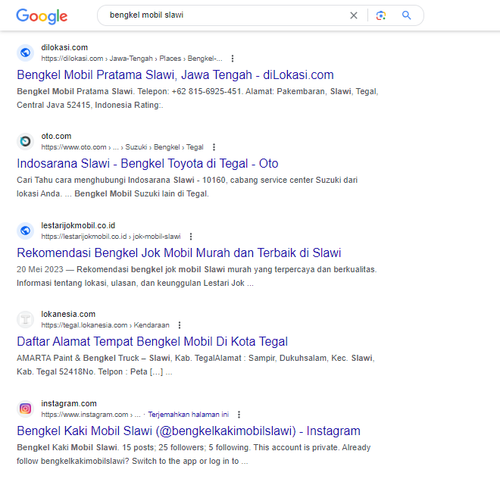Click the dilokasi.com breadcrumb URL with Jawa-Tengah
Screen dimensions: 500x477
[x=132, y=59]
